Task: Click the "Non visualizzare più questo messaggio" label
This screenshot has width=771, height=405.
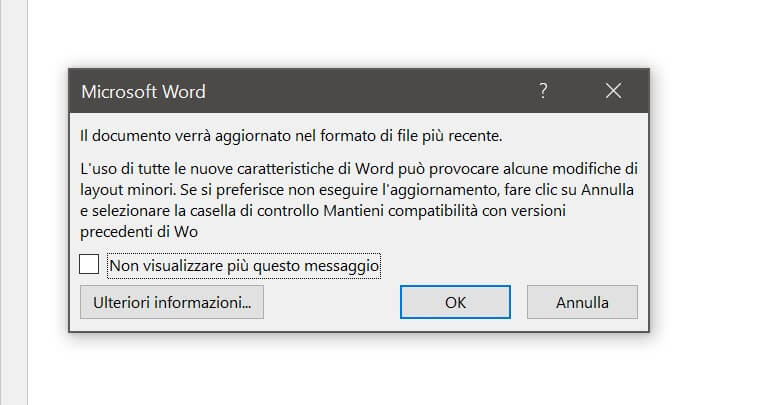Action: click(x=244, y=266)
